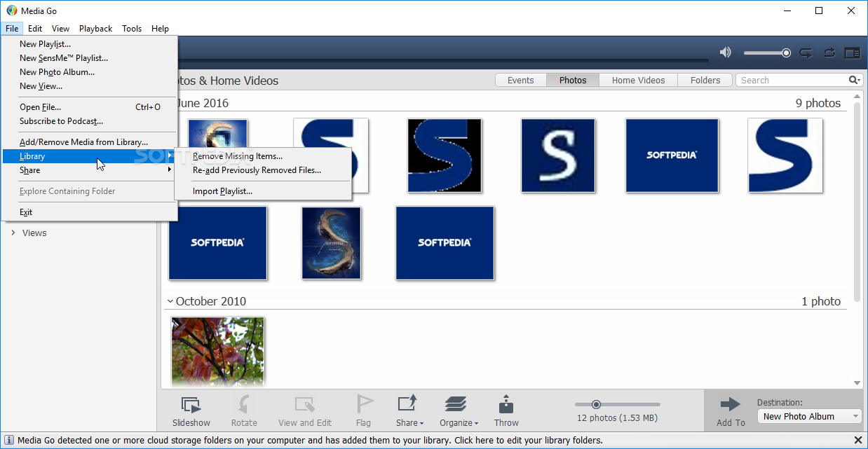868x449 pixels.
Task: Click the '9 photos' count text
Action: 818,103
